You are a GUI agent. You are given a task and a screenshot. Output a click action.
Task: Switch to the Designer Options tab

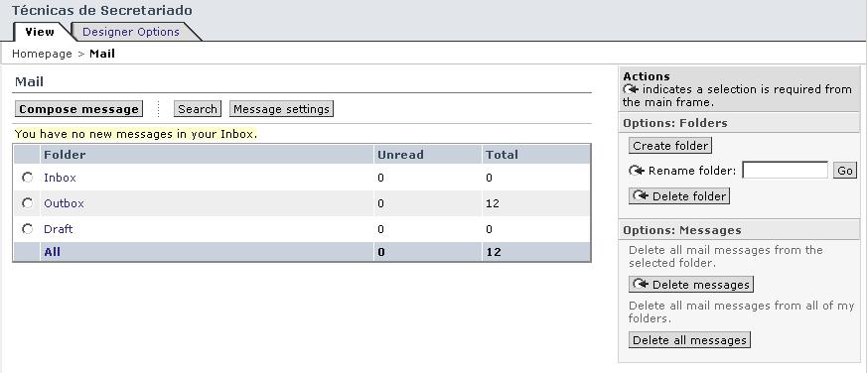click(x=131, y=32)
